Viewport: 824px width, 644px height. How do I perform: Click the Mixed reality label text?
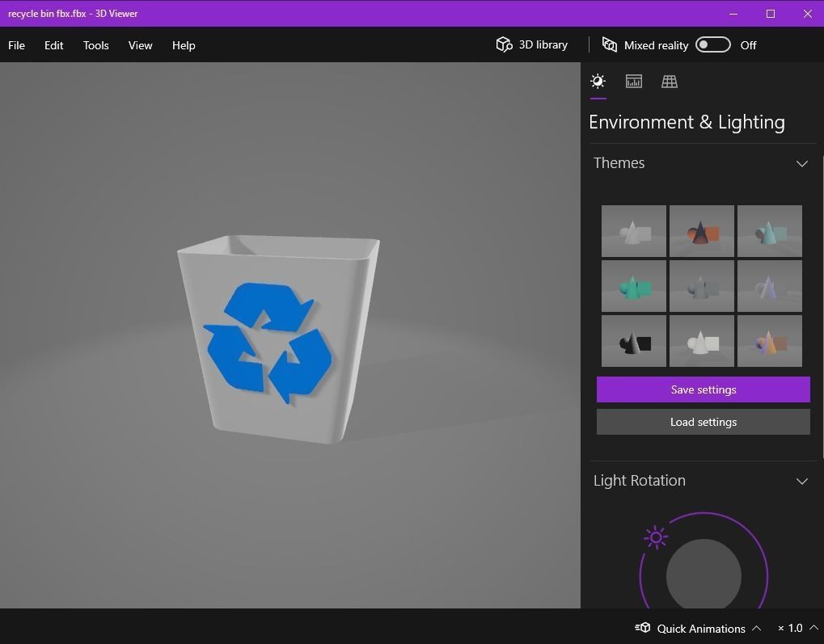(656, 46)
